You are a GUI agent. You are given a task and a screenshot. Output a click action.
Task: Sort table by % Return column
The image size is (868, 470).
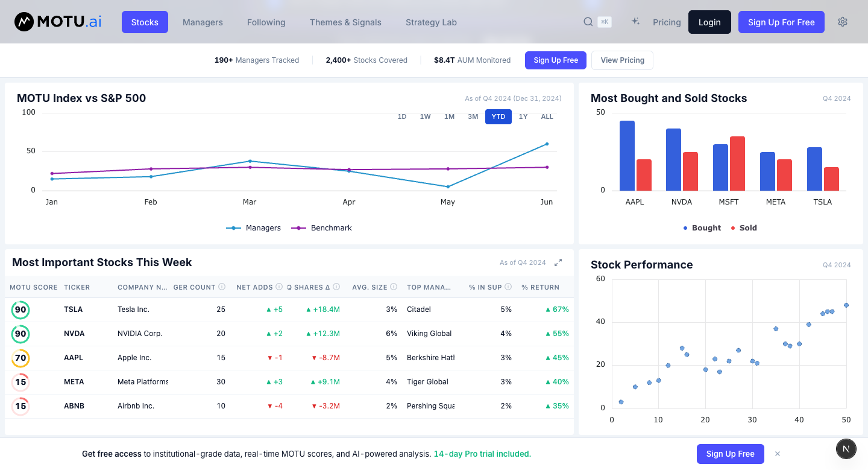541,287
